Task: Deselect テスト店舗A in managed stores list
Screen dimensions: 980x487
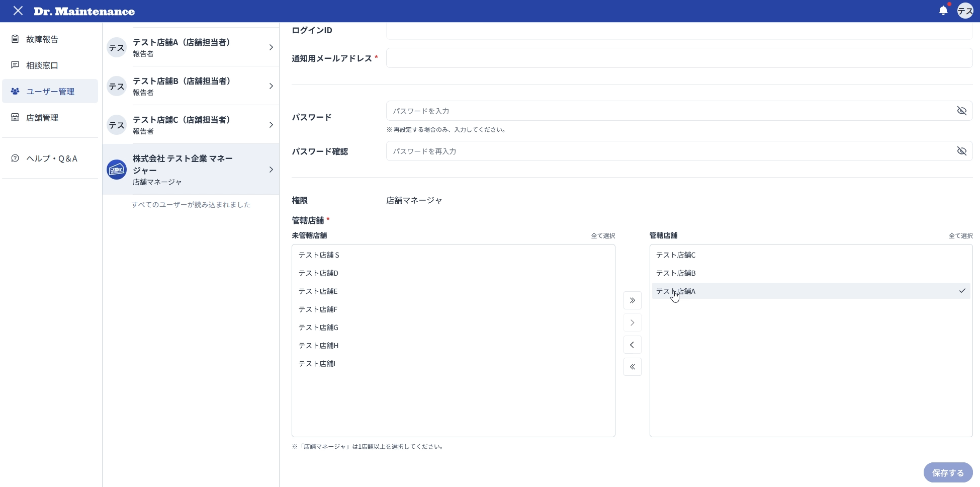Action: (x=811, y=291)
